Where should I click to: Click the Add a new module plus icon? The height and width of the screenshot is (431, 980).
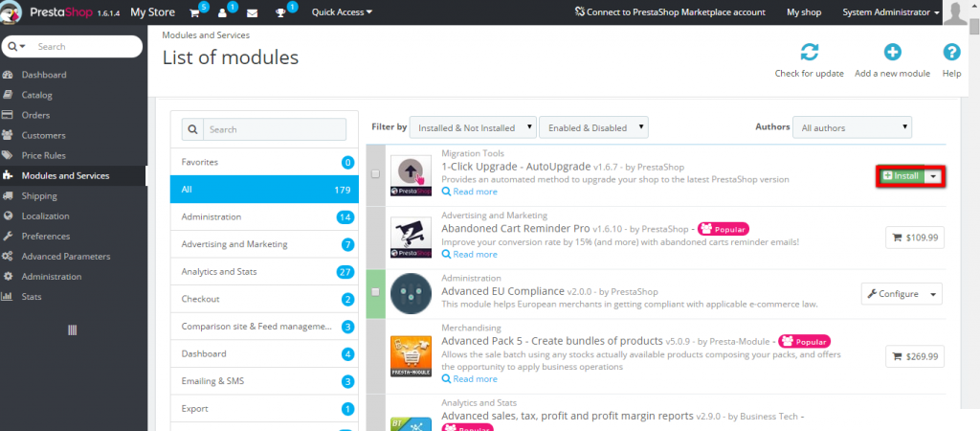893,53
